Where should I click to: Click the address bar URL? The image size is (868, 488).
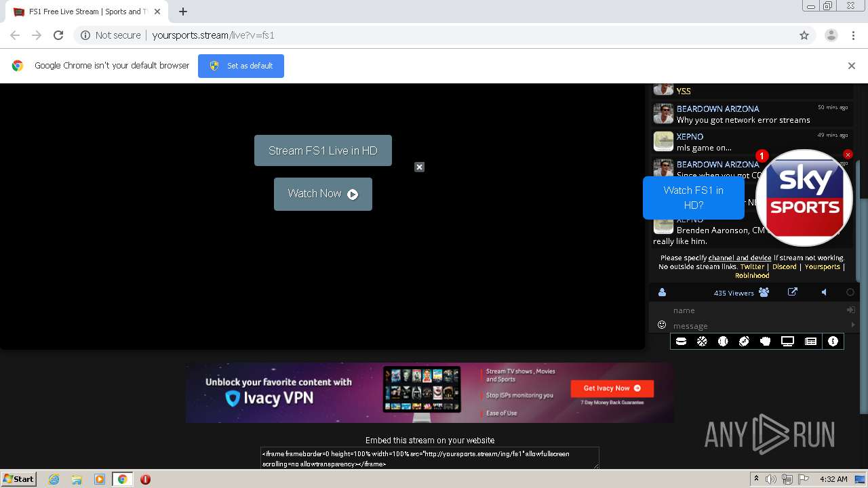(x=213, y=35)
